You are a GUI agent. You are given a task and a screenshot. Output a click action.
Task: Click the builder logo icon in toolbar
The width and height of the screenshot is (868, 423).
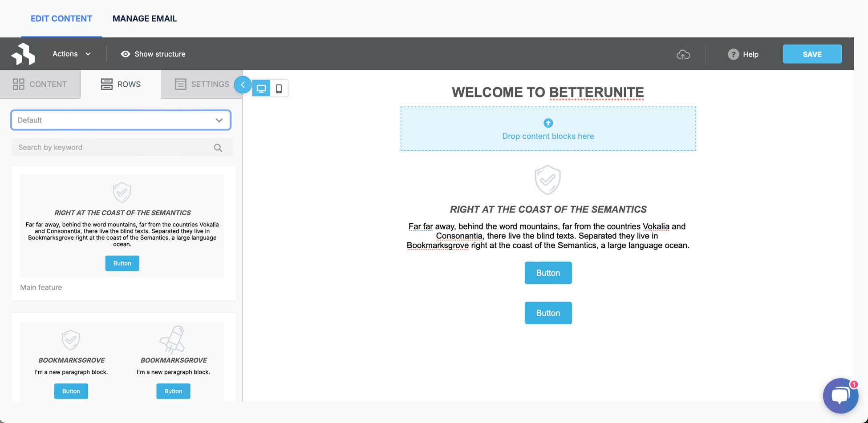tap(23, 54)
